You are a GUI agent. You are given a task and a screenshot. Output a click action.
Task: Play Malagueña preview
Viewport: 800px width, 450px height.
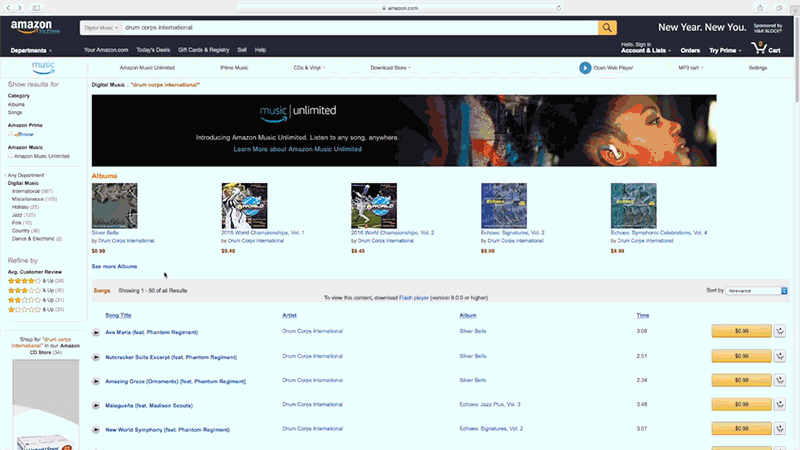point(96,406)
